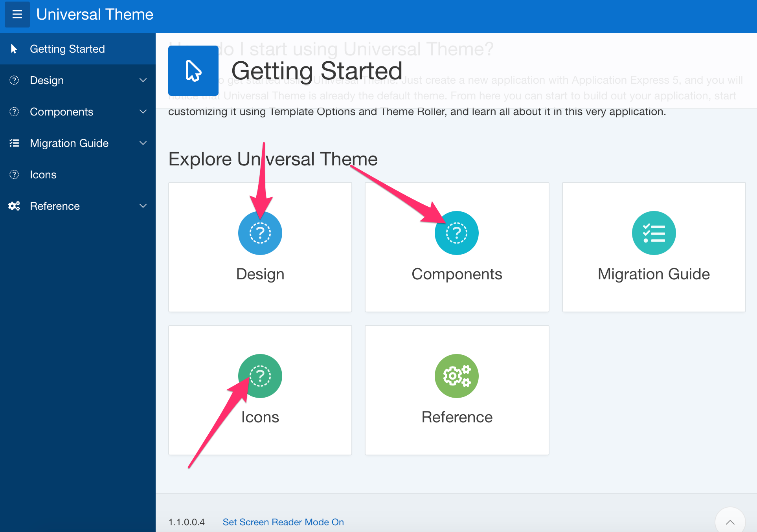
Task: Click the Icons section icon
Action: 260,375
